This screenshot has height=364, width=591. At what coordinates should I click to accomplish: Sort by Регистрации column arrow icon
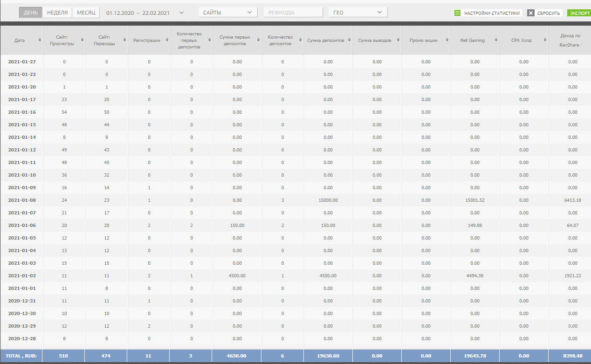point(166,41)
